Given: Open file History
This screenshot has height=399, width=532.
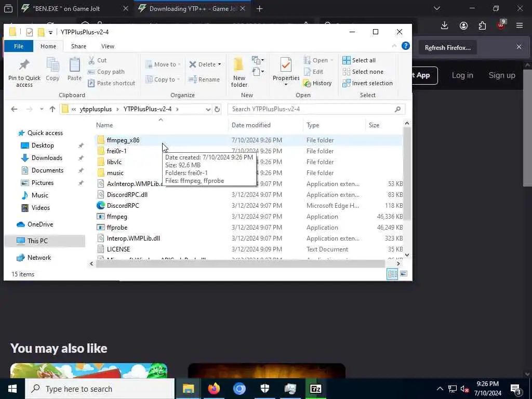Looking at the screenshot, I should pyautogui.click(x=317, y=83).
